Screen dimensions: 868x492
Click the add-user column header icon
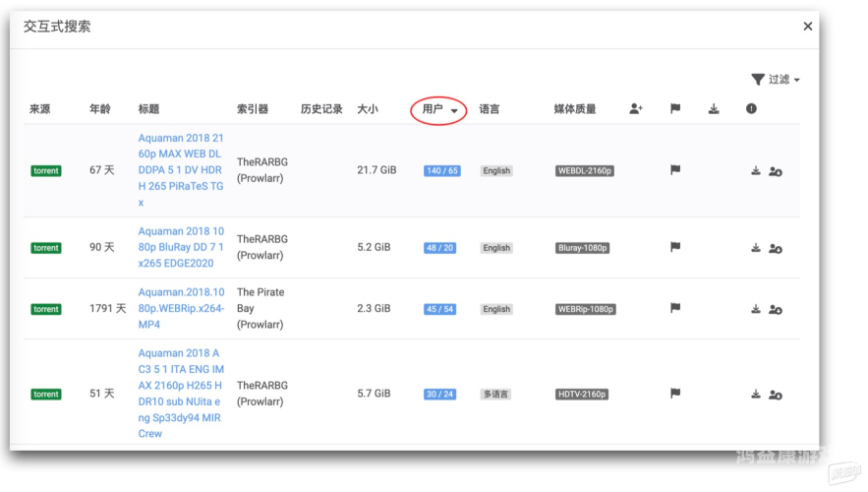click(636, 109)
